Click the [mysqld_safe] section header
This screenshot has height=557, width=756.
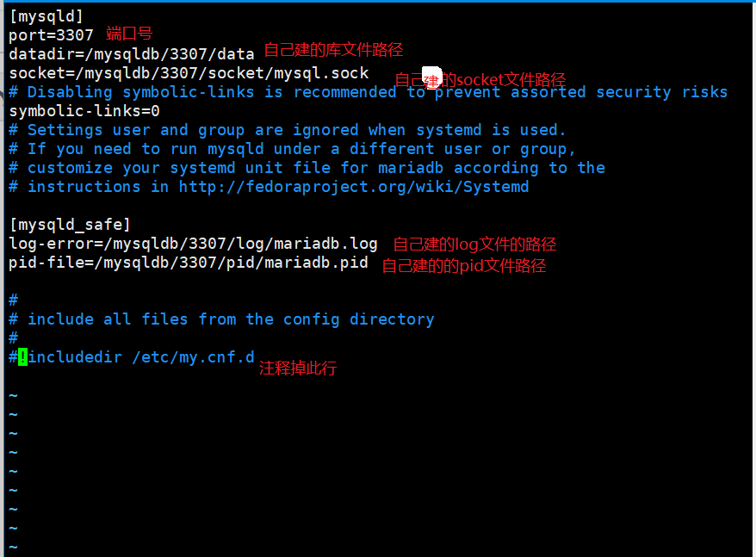(x=70, y=225)
